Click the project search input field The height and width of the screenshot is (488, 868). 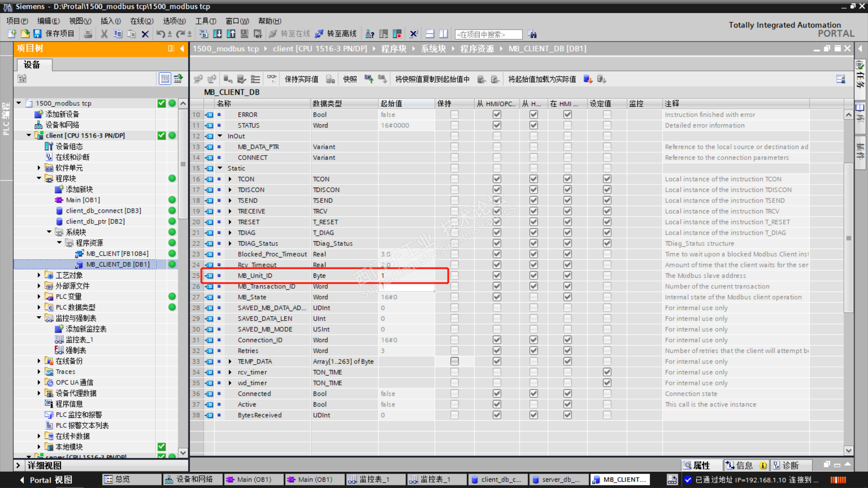[488, 34]
